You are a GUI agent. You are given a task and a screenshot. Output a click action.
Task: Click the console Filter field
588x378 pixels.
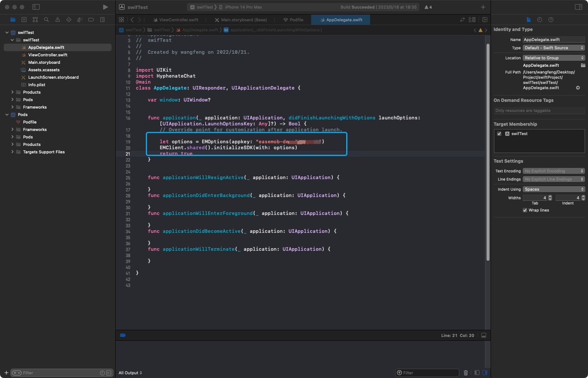click(x=427, y=373)
